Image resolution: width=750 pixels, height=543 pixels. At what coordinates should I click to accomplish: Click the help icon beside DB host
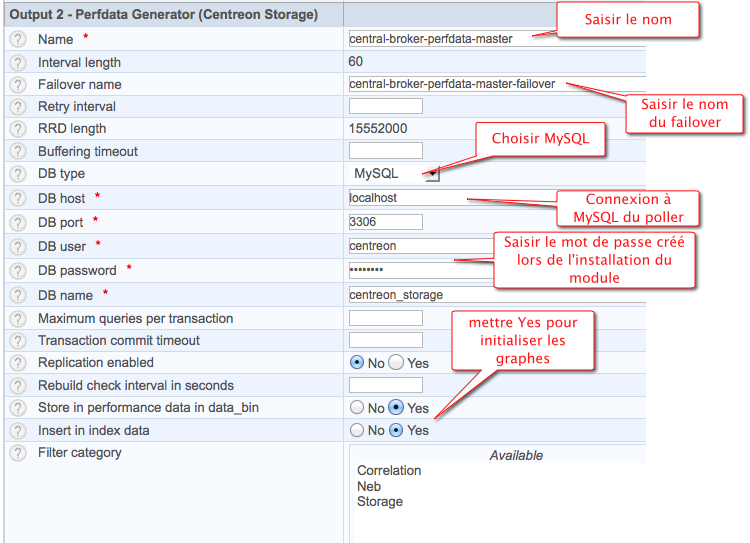(18, 198)
